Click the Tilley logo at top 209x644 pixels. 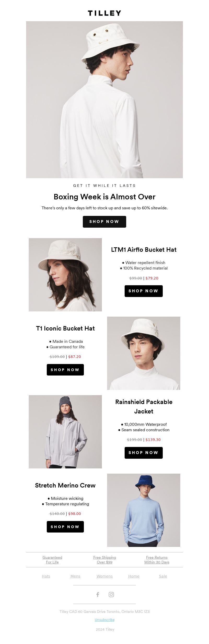pos(104,13)
